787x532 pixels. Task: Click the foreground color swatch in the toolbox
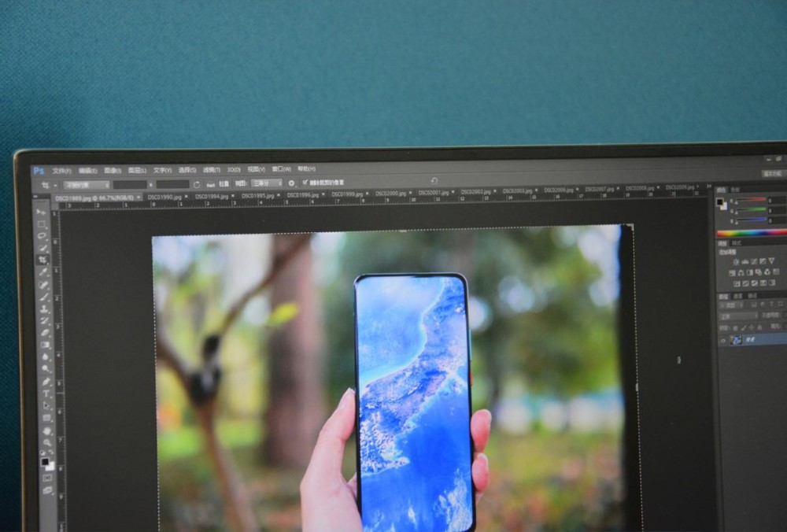coord(45,461)
